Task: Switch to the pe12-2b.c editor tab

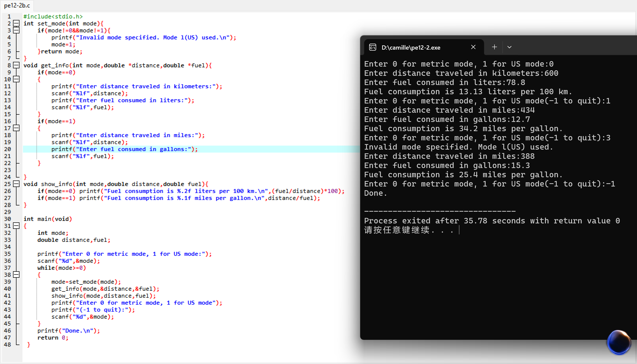Action: (x=17, y=5)
